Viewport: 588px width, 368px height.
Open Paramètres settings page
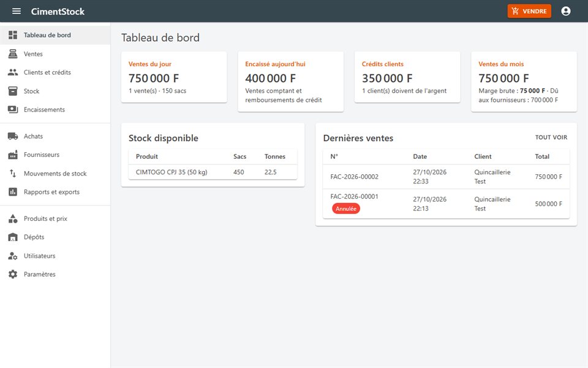tap(55, 274)
